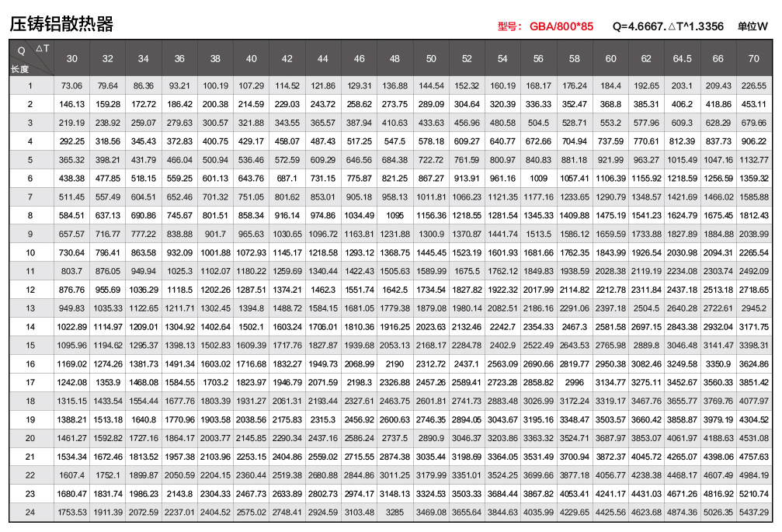Select the 64.5 column header
Screen dimensions: 782x532
point(682,59)
